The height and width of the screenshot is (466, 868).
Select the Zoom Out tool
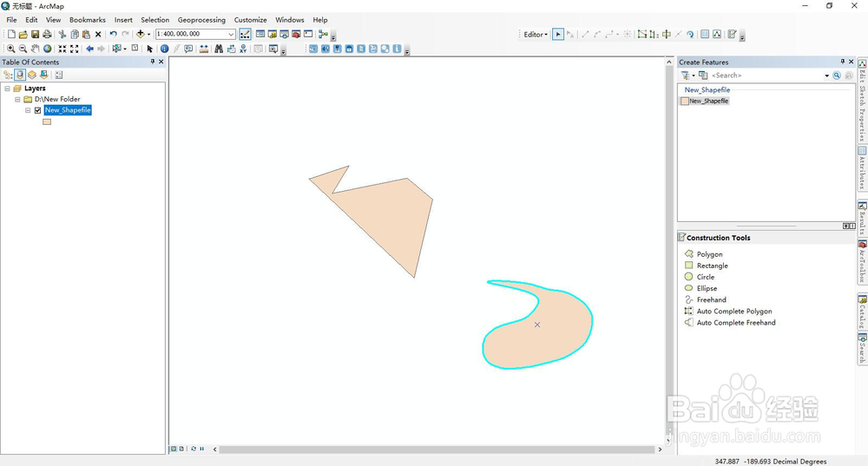click(x=23, y=49)
